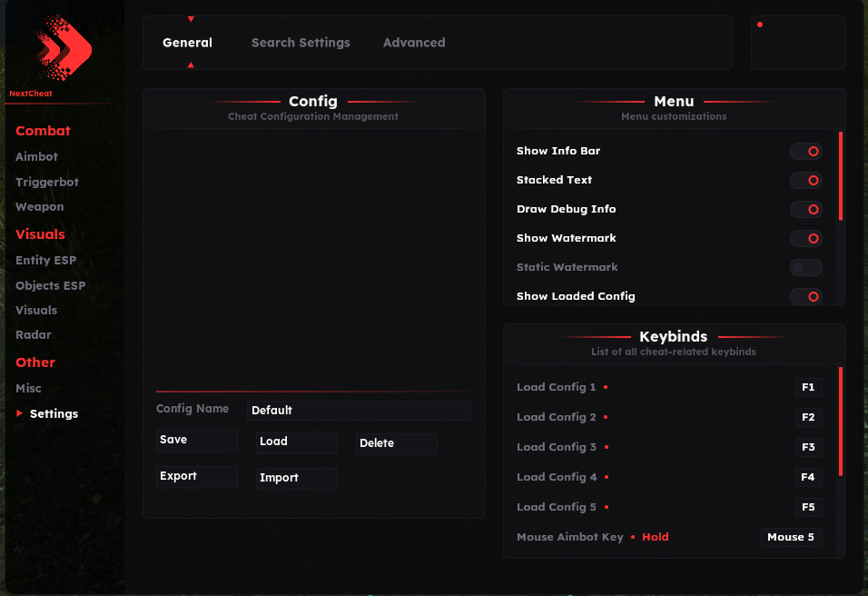Change the Hold mode for Mouse Aimbot Key
The height and width of the screenshot is (596, 868).
coord(655,537)
